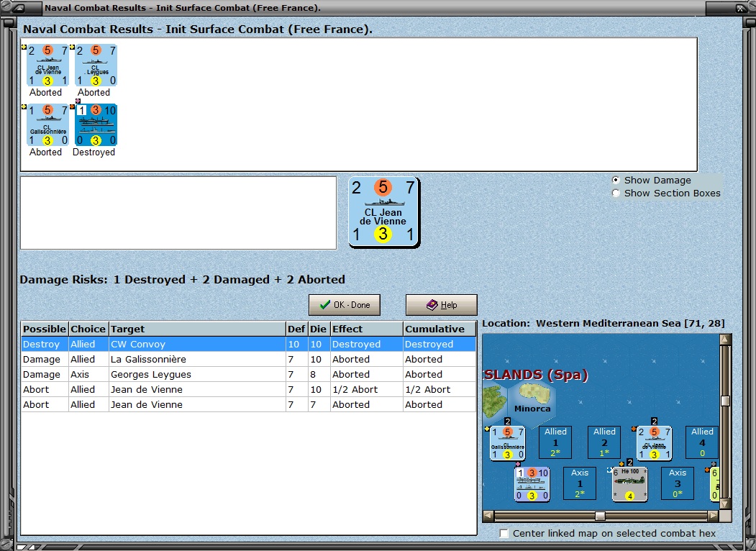The image size is (756, 551).
Task: Click the map horizontal scrollbar thumb
Action: point(600,516)
